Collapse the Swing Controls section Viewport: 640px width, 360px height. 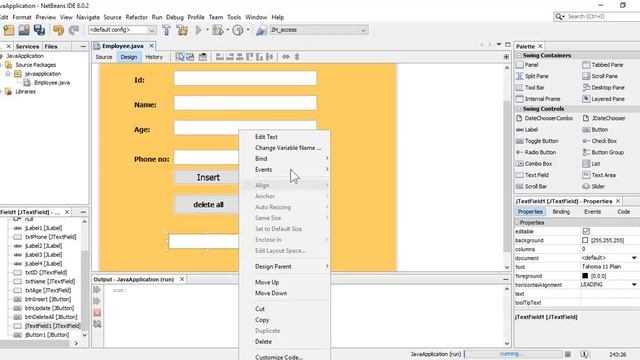(x=519, y=109)
